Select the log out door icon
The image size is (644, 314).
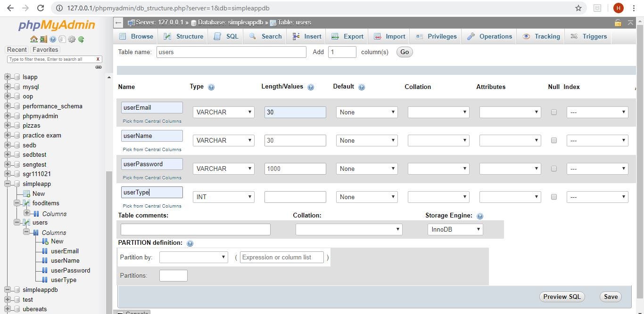[x=43, y=39]
